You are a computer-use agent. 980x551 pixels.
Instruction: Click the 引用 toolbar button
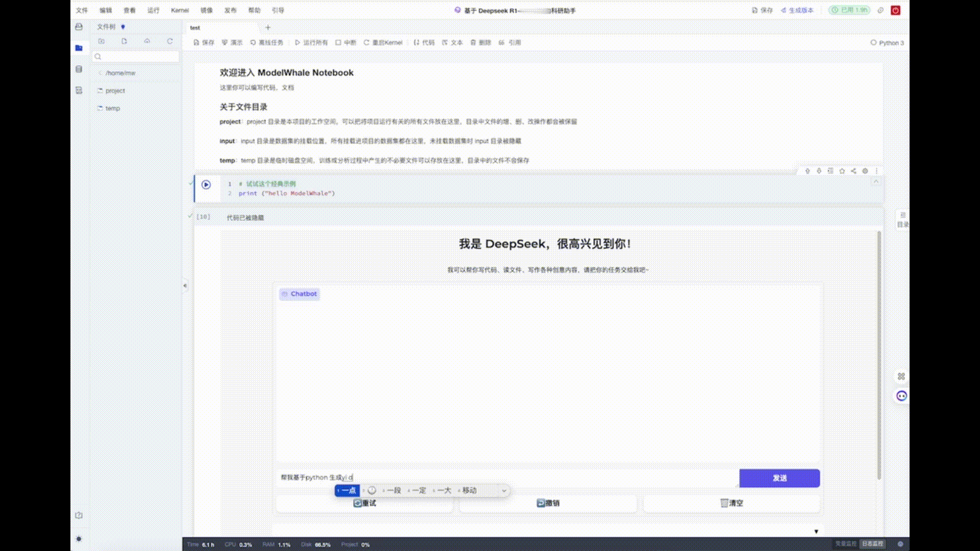point(509,42)
